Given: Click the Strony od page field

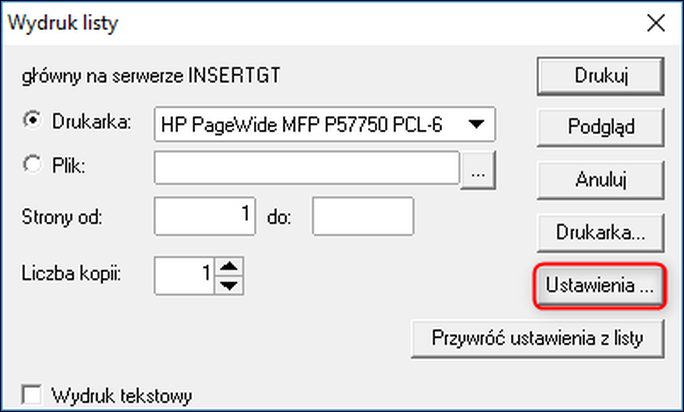Looking at the screenshot, I should pos(205,216).
